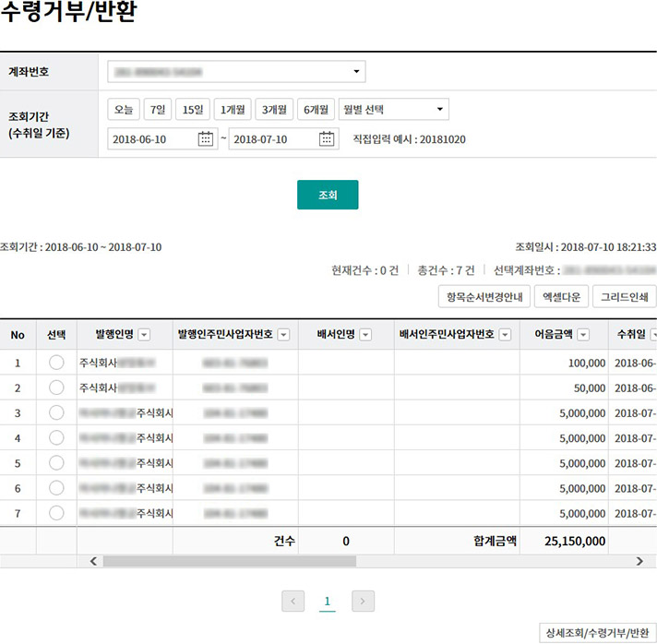Open the end date calendar picker
The height and width of the screenshot is (644, 657).
tap(327, 139)
